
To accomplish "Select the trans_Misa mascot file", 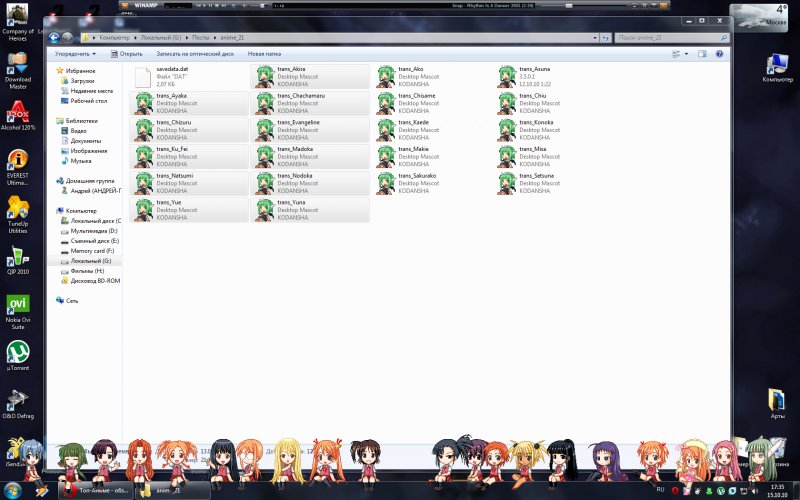I will point(552,156).
